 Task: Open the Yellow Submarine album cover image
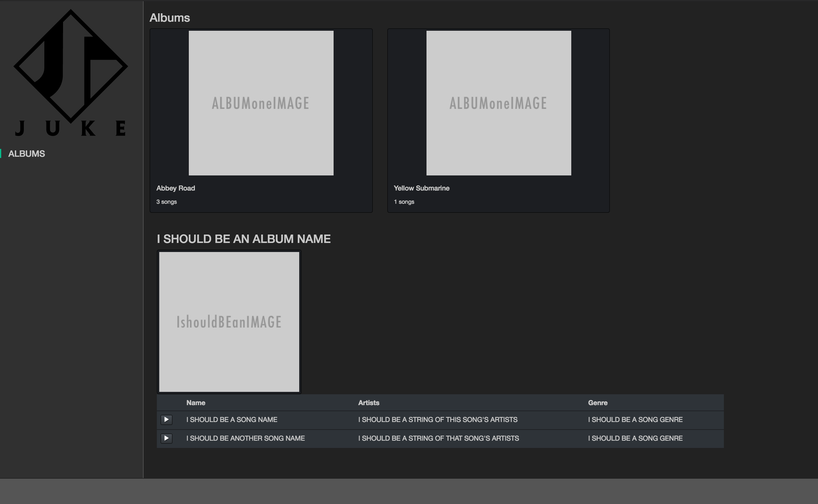(x=499, y=103)
